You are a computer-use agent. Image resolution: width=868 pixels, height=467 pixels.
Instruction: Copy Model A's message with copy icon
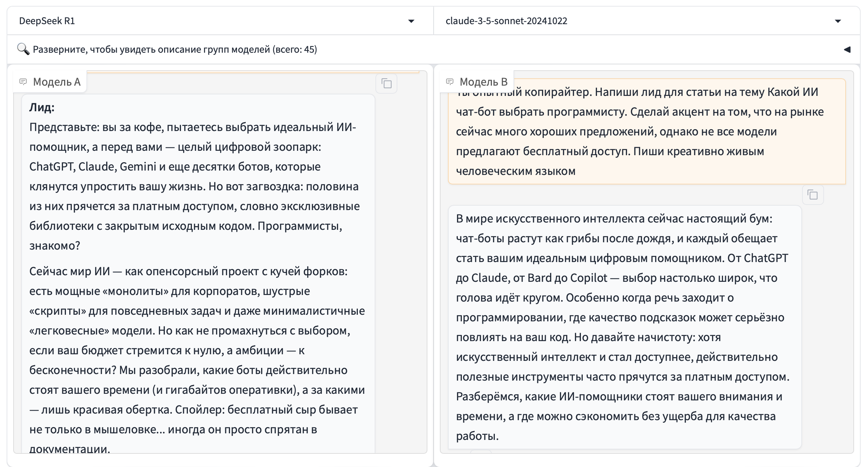click(x=386, y=83)
